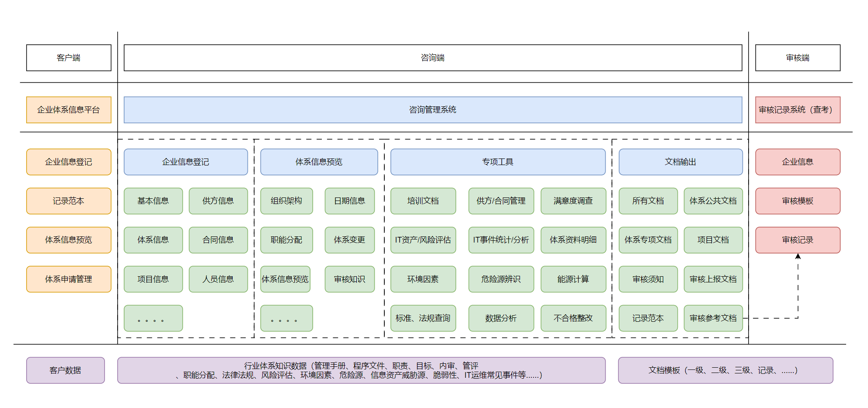Click the purple 客户数据 box
Screen dimensions: 868x408
(x=66, y=370)
